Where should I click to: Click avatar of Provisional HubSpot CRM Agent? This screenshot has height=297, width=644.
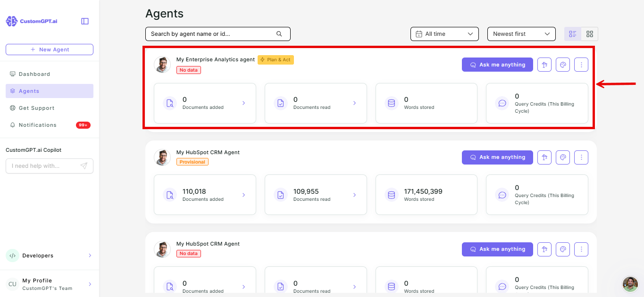click(x=162, y=157)
